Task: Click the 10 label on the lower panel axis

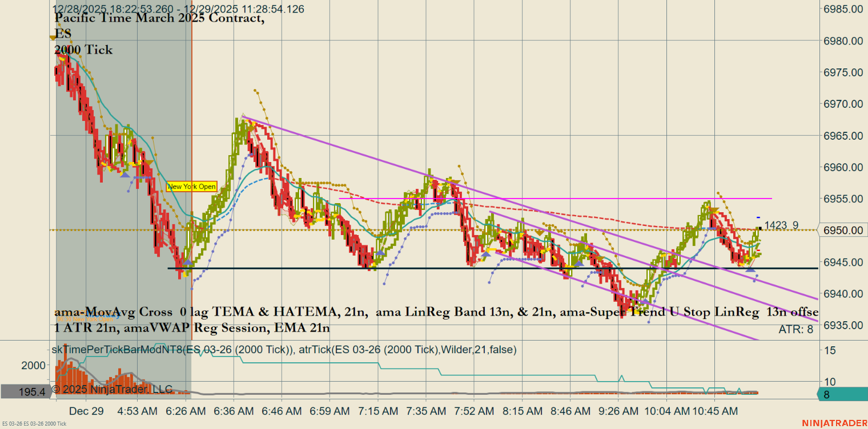Action: [829, 382]
